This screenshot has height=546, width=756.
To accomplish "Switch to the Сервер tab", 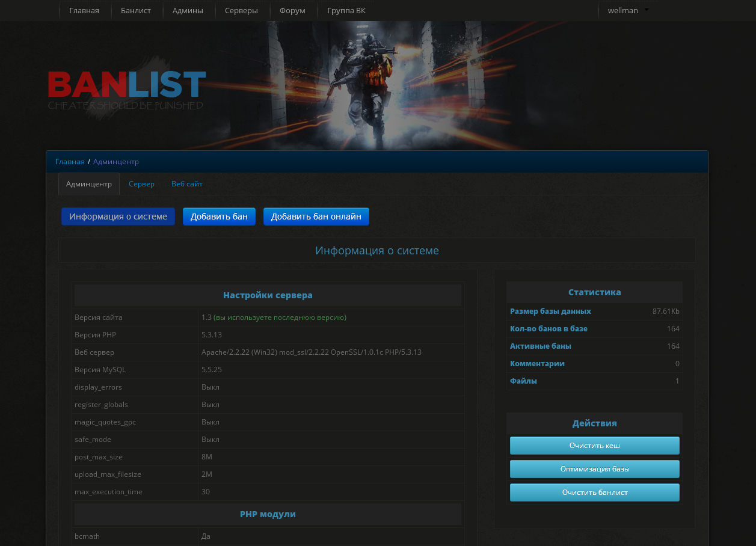I will 141,184.
